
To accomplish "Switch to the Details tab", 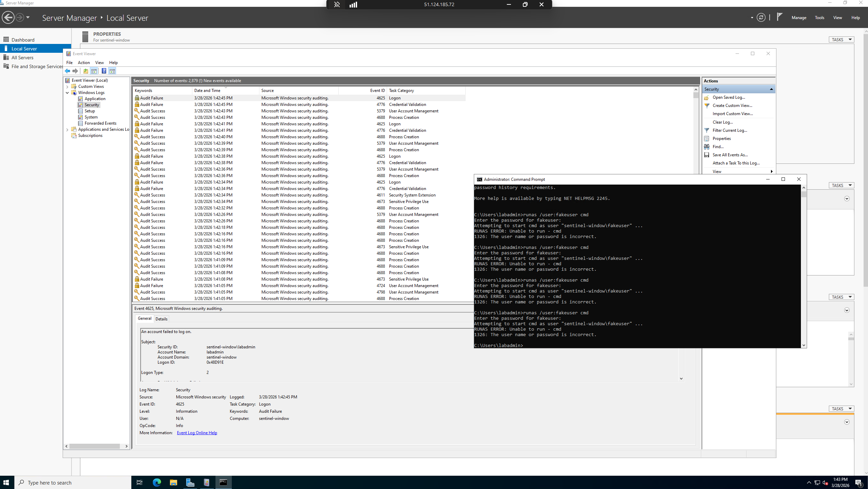I will tap(161, 319).
